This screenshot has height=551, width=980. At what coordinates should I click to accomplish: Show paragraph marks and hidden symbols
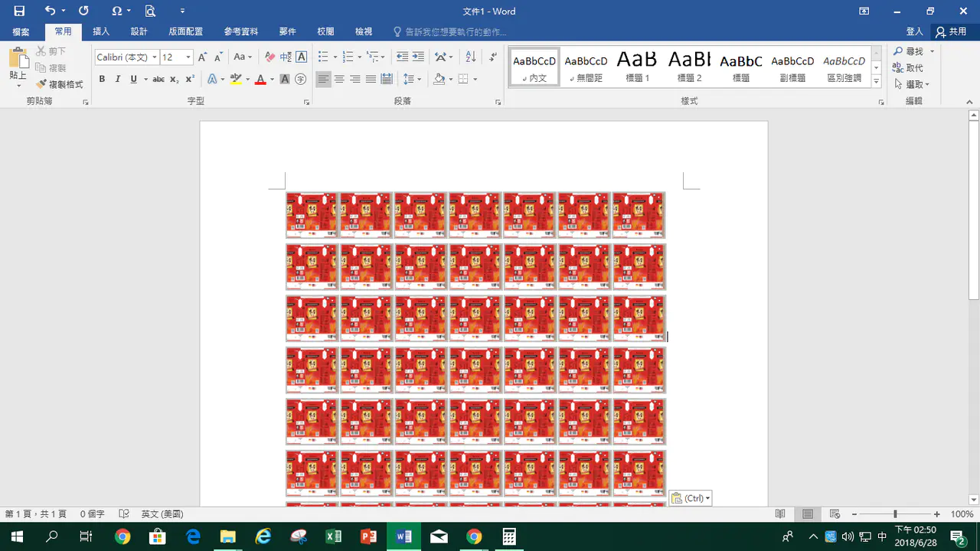pos(493,57)
